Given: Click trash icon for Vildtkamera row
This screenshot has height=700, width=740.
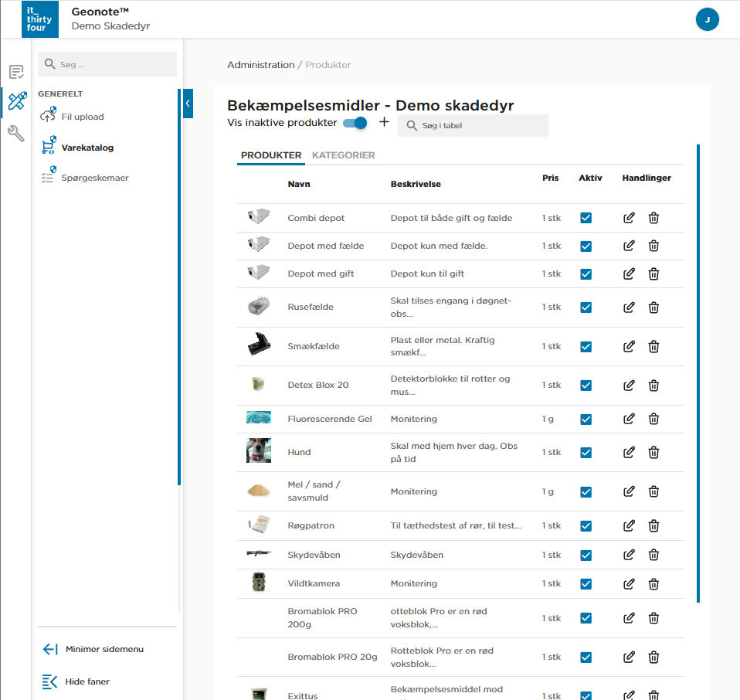Looking at the screenshot, I should pyautogui.click(x=653, y=583).
